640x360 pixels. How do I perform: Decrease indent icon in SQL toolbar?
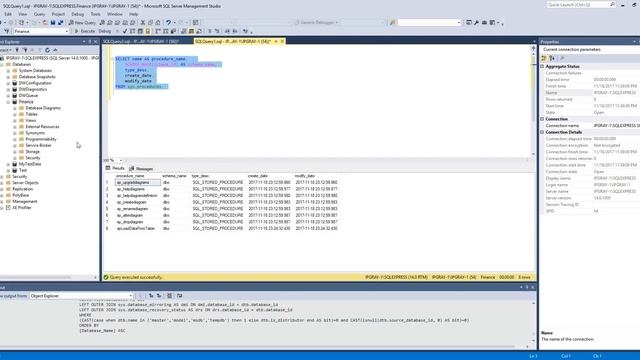[227, 31]
